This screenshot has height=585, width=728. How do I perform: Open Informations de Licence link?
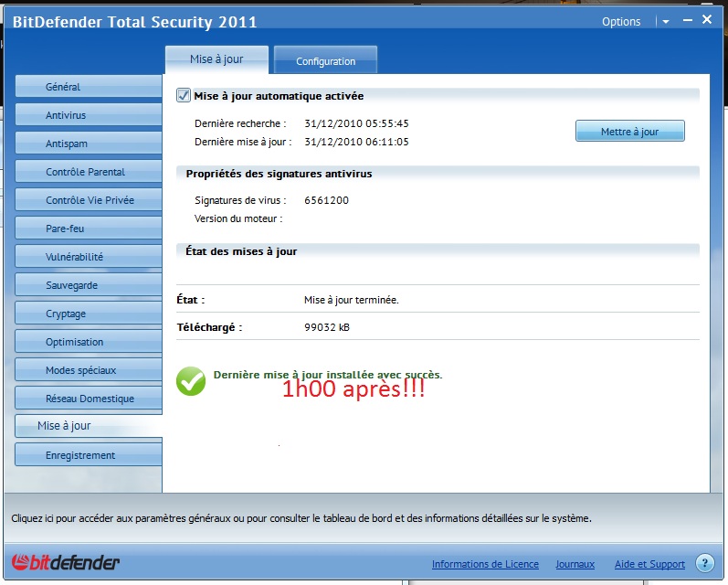coord(485,564)
